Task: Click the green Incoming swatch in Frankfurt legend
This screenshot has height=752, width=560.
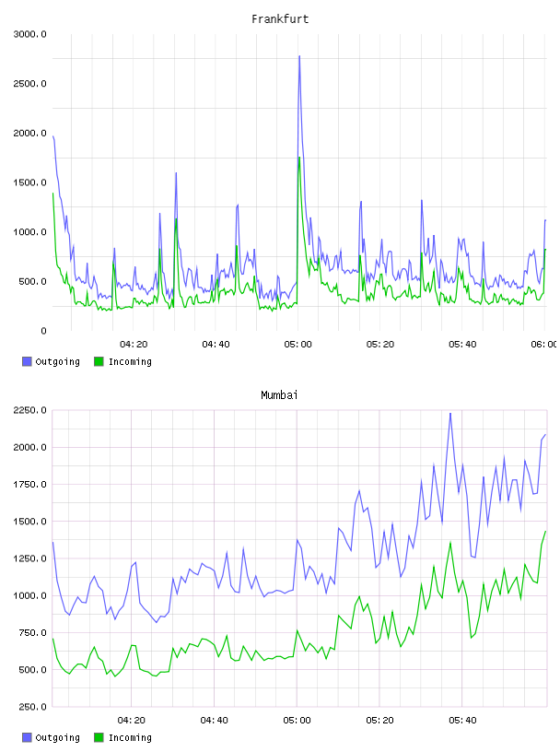Action: (x=99, y=361)
